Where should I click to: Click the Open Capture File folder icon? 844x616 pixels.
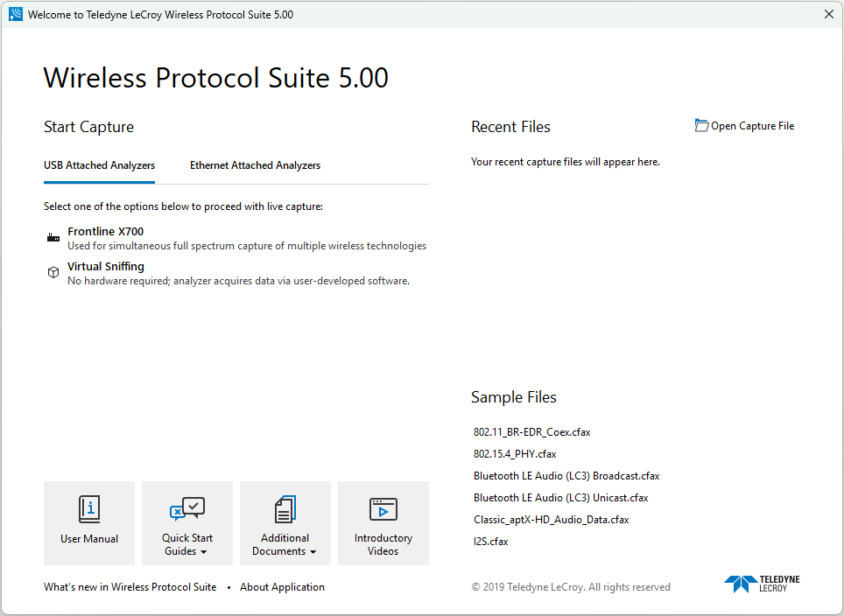point(701,125)
